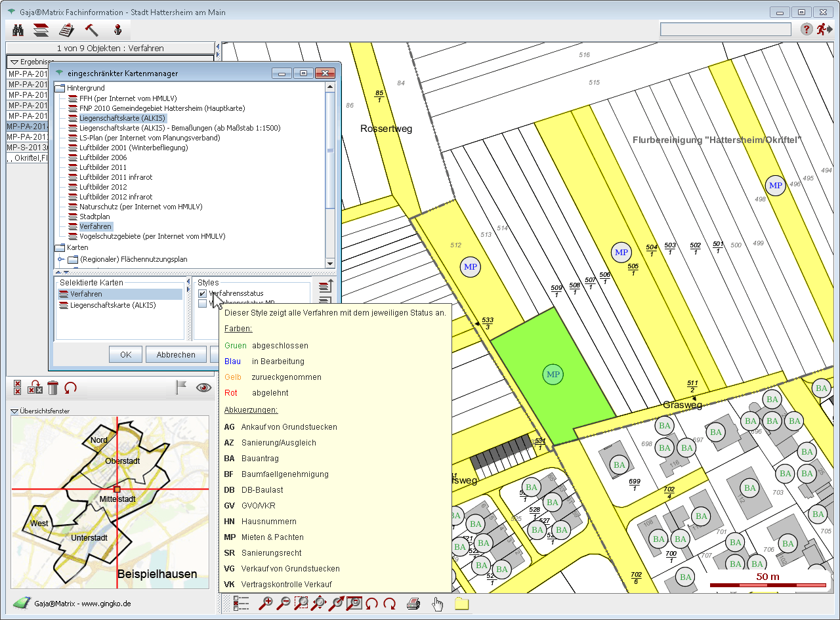Click the hammer tool icon
840x620 pixels.
tap(91, 30)
